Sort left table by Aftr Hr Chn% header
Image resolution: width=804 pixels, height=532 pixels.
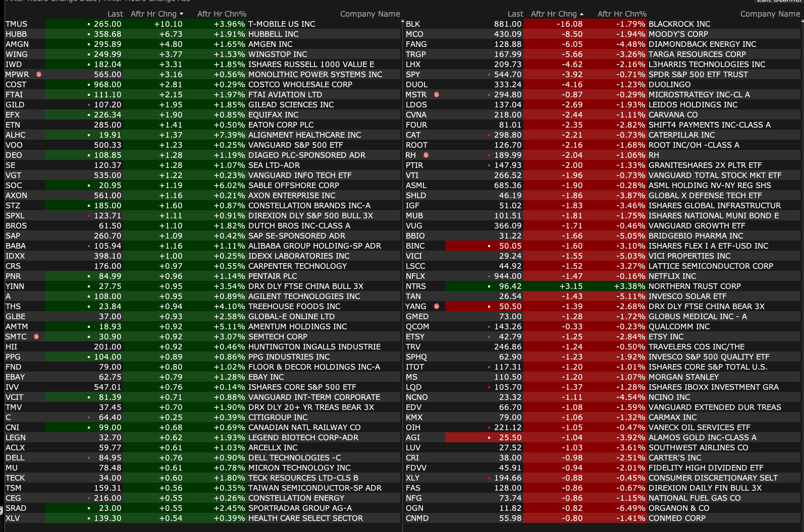222,14
